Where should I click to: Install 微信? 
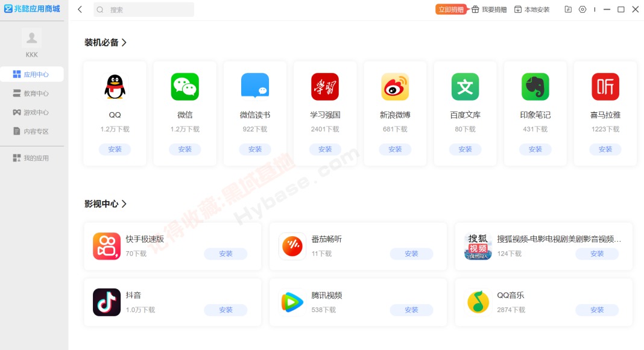[185, 149]
